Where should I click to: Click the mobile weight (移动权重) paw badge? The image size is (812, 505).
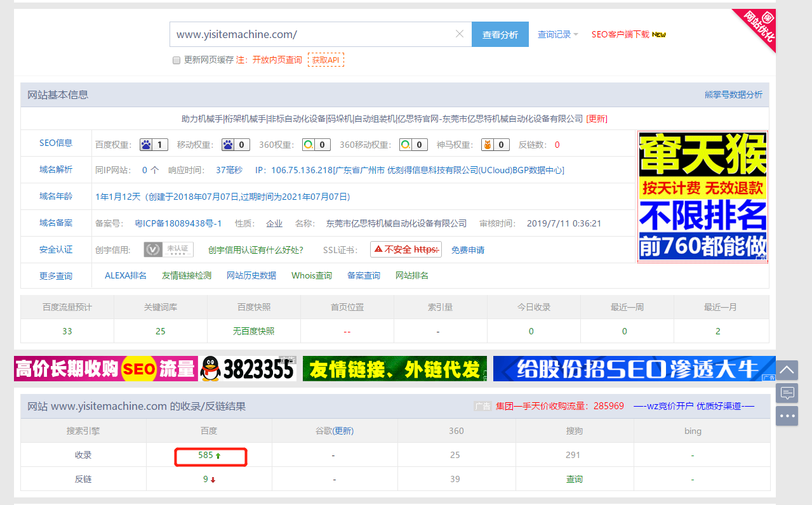coord(236,145)
